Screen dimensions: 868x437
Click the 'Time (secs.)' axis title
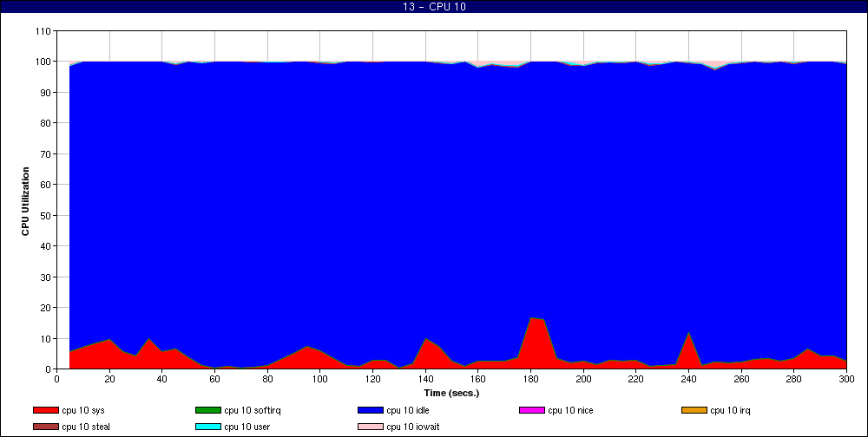point(451,394)
